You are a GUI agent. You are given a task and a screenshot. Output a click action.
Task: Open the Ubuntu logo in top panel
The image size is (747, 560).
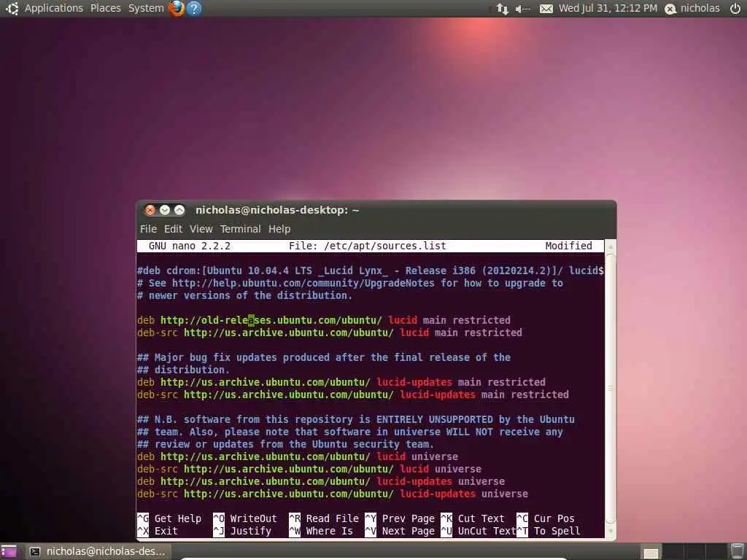(12, 8)
